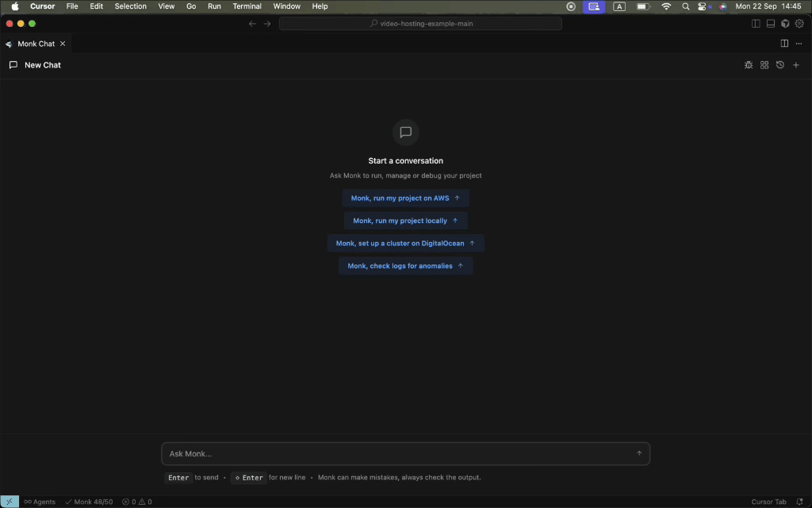Start a new chat with the plus icon
The height and width of the screenshot is (508, 812).
point(796,64)
